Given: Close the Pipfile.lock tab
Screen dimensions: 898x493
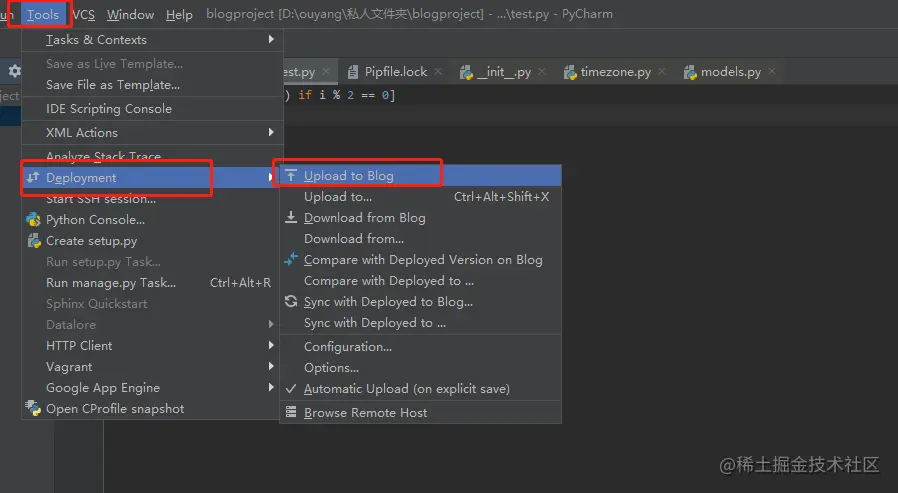Looking at the screenshot, I should tap(438, 72).
